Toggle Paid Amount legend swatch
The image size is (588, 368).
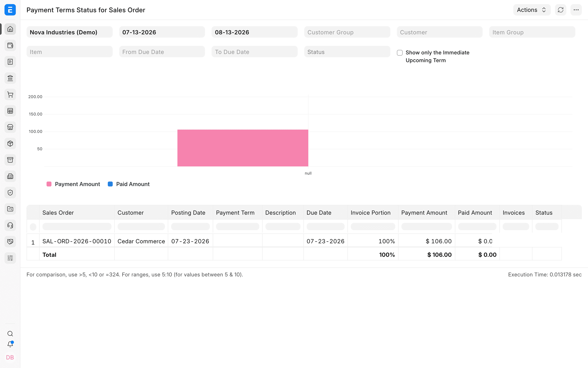pos(110,184)
